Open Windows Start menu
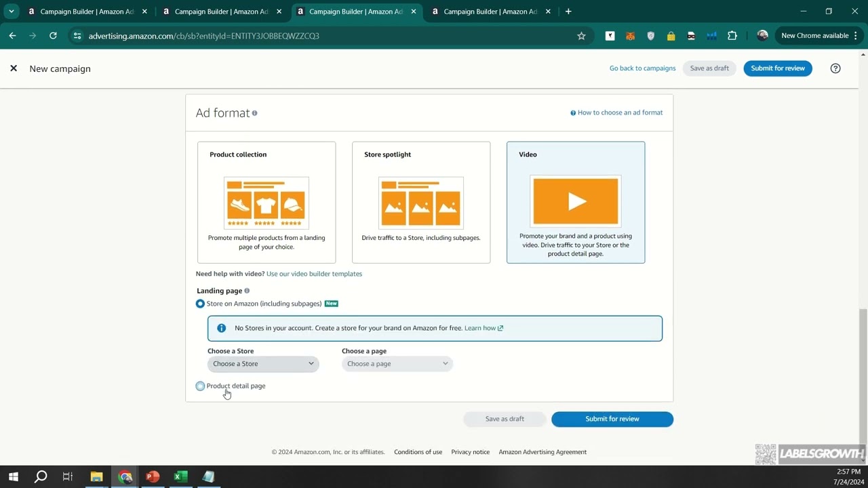The height and width of the screenshot is (488, 868). pos(14,476)
